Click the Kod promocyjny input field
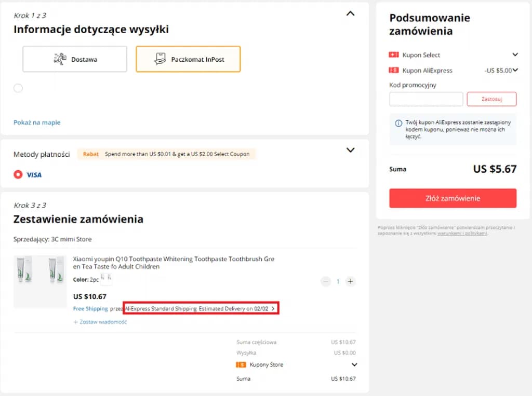The width and height of the screenshot is (532, 396). point(425,99)
